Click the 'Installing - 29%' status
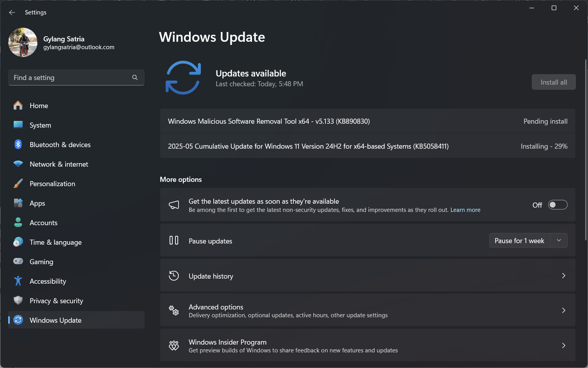Image resolution: width=588 pixels, height=368 pixels. [x=544, y=146]
